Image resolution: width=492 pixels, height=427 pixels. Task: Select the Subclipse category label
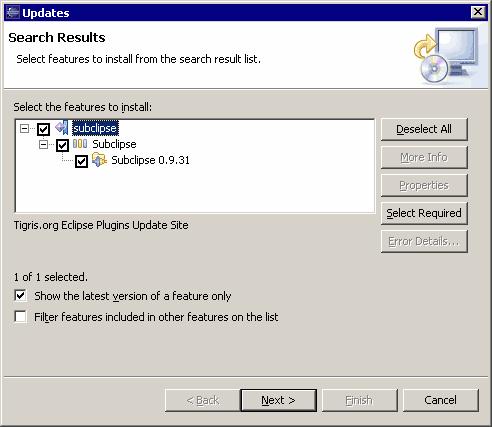click(114, 144)
